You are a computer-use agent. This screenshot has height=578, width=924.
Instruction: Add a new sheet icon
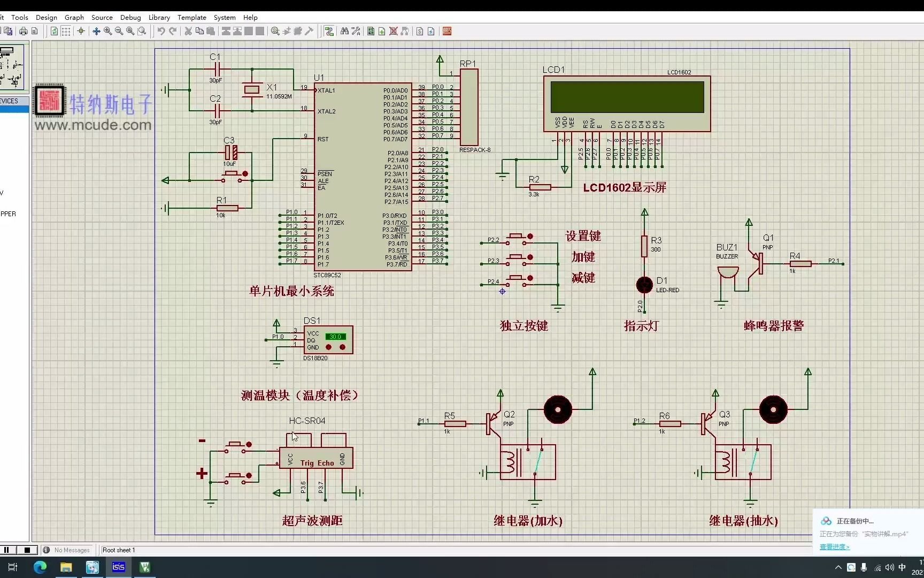tap(382, 31)
